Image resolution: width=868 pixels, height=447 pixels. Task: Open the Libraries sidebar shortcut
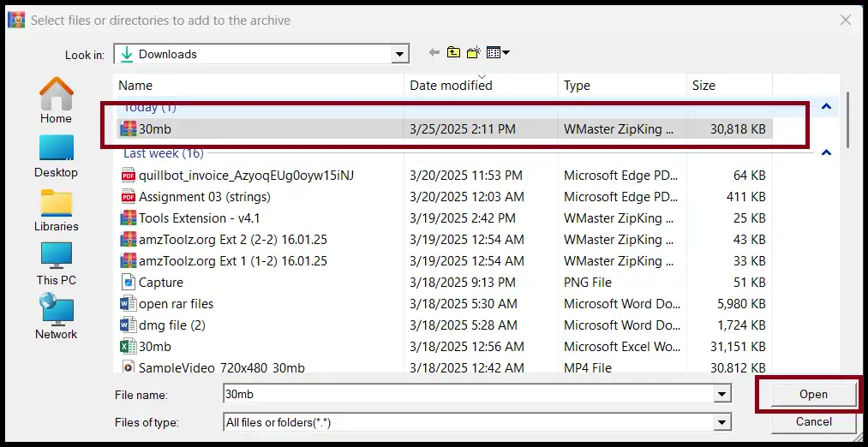pyautogui.click(x=56, y=210)
